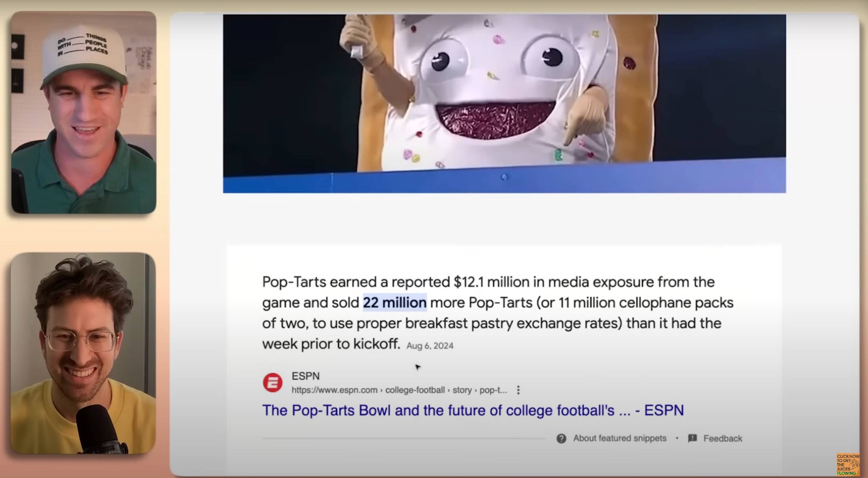Screen dimensions: 868x478
Task: Click the Aug 6, 2024 date
Action: point(430,346)
